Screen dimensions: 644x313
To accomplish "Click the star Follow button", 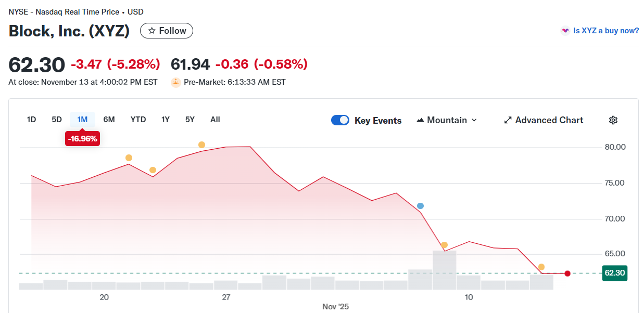I will point(167,31).
